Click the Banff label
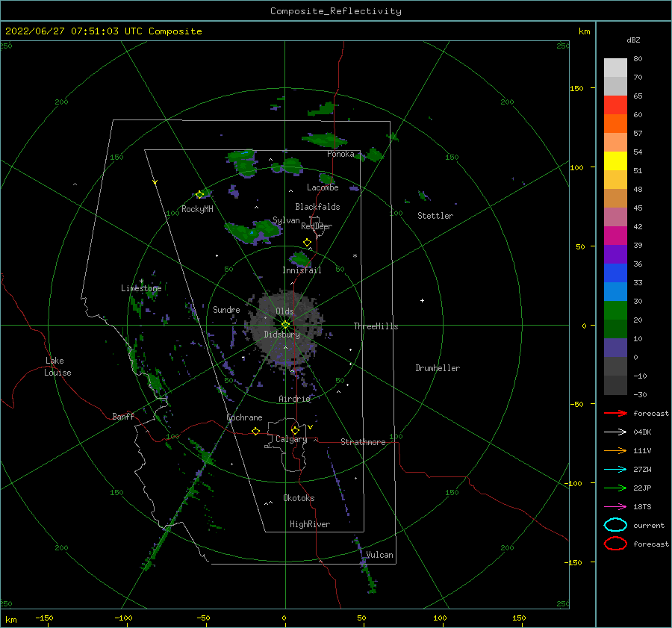The height and width of the screenshot is (628, 672). point(123,417)
